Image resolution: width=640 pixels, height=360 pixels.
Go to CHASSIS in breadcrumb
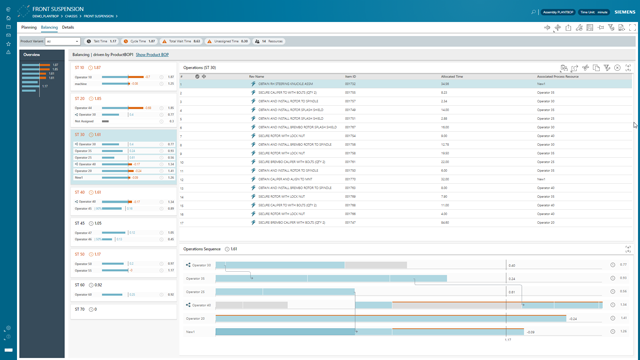coord(71,16)
